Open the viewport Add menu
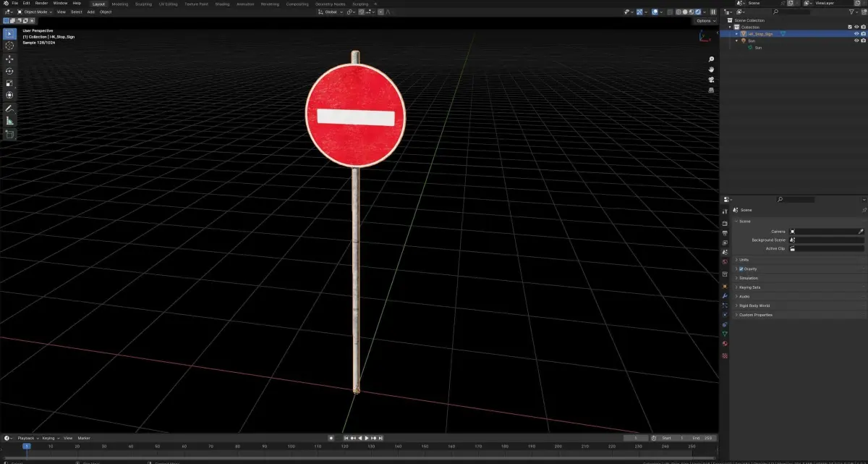Image resolution: width=868 pixels, height=464 pixels. pos(90,12)
